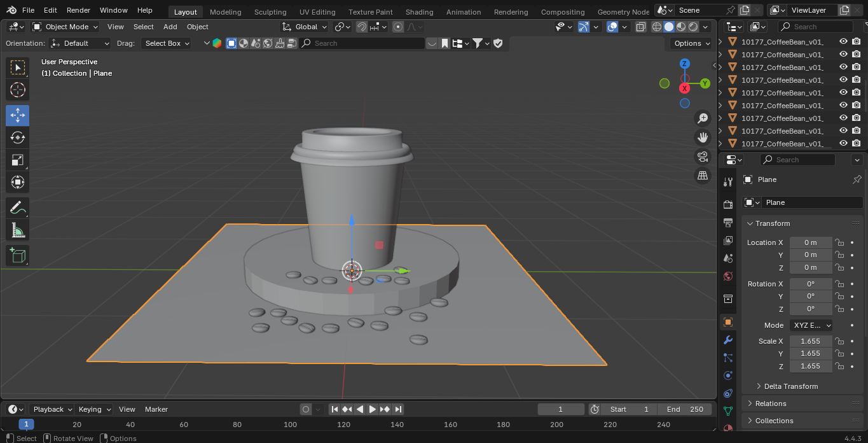Click the Blender logo menu
The width and height of the screenshot is (868, 443).
11,10
